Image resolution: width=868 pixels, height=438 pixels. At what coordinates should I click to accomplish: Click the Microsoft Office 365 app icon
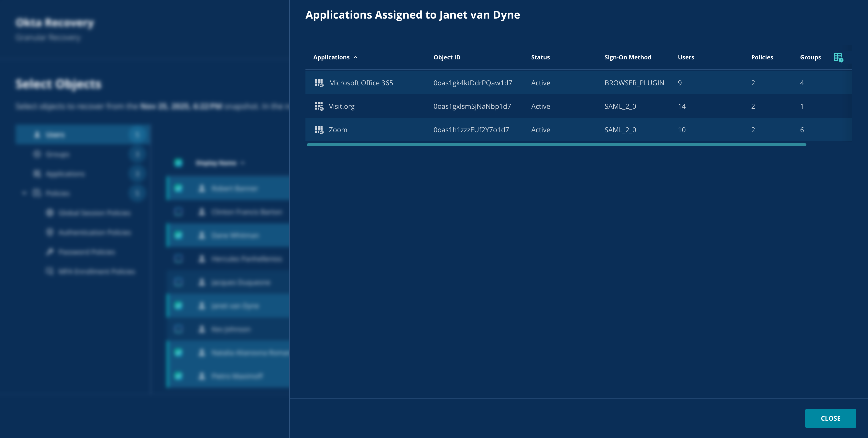pos(319,83)
